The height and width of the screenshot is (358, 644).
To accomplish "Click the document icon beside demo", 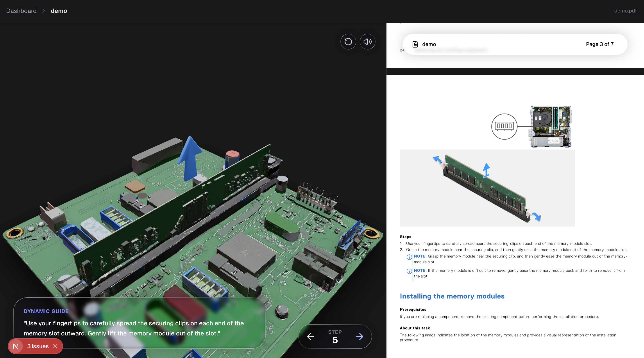I will coord(415,44).
